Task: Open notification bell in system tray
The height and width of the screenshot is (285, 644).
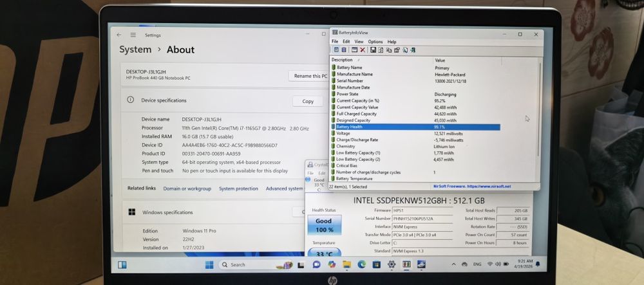Action: (x=538, y=264)
